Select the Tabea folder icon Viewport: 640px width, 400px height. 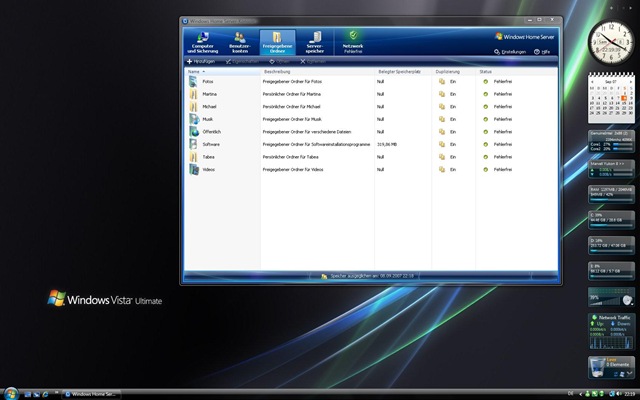[x=193, y=157]
